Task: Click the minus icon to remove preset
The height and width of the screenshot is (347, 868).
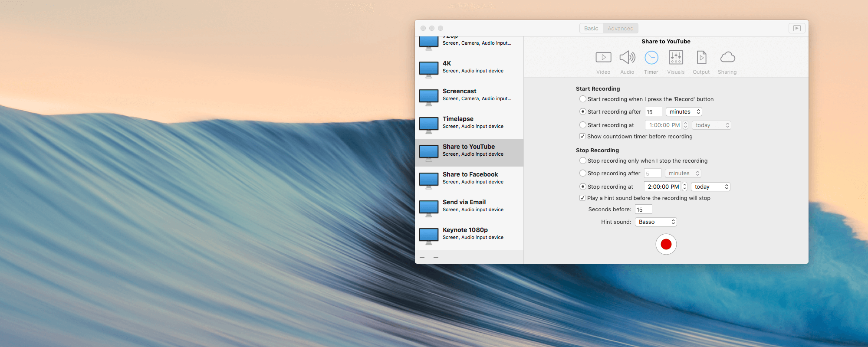Action: (436, 258)
